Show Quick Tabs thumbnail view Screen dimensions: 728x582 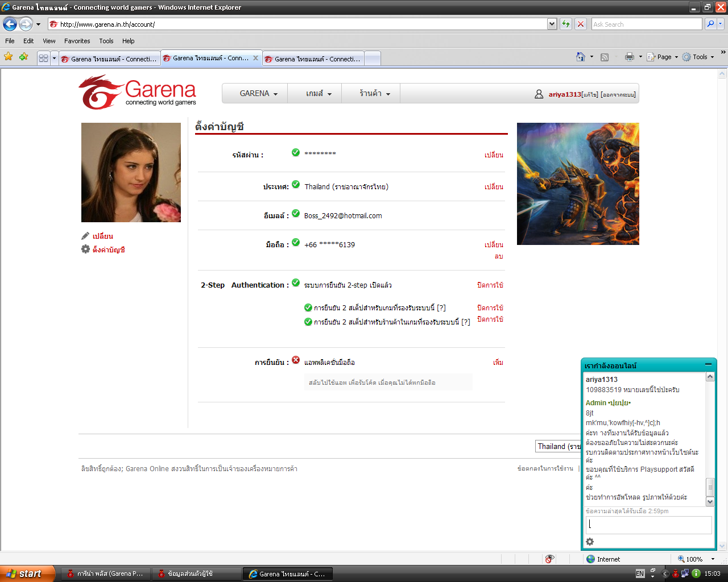click(44, 58)
